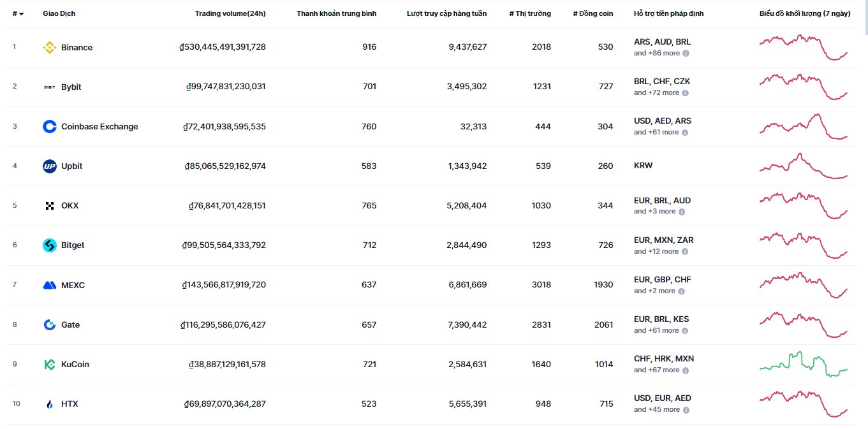The height and width of the screenshot is (429, 868).
Task: Click the HTX exchange logo
Action: point(50,404)
